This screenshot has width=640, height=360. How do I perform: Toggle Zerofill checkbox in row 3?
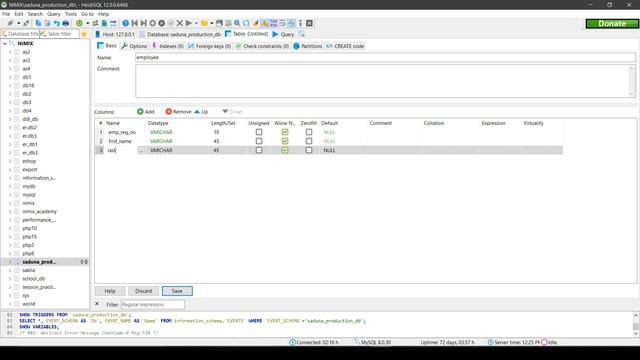coord(309,150)
